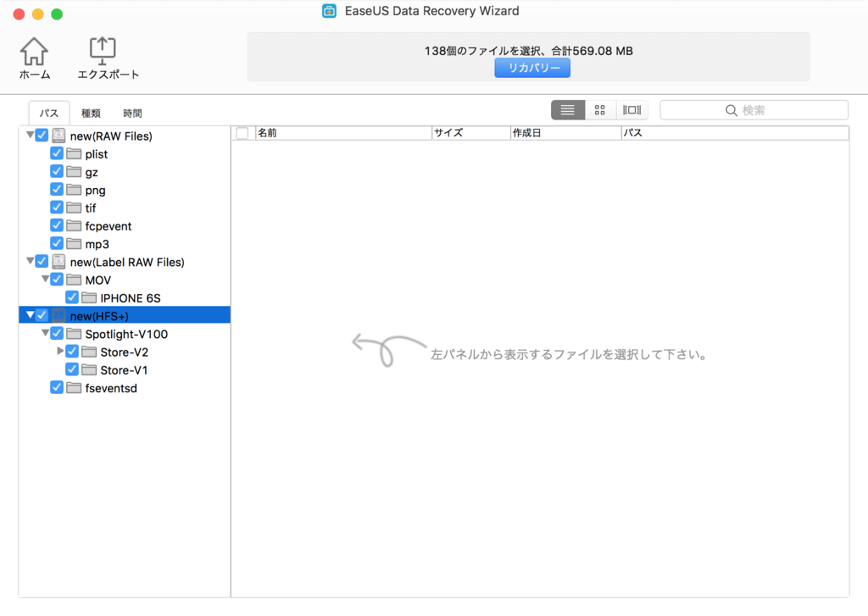Click the EaseUS app icon in title bar

(330, 11)
